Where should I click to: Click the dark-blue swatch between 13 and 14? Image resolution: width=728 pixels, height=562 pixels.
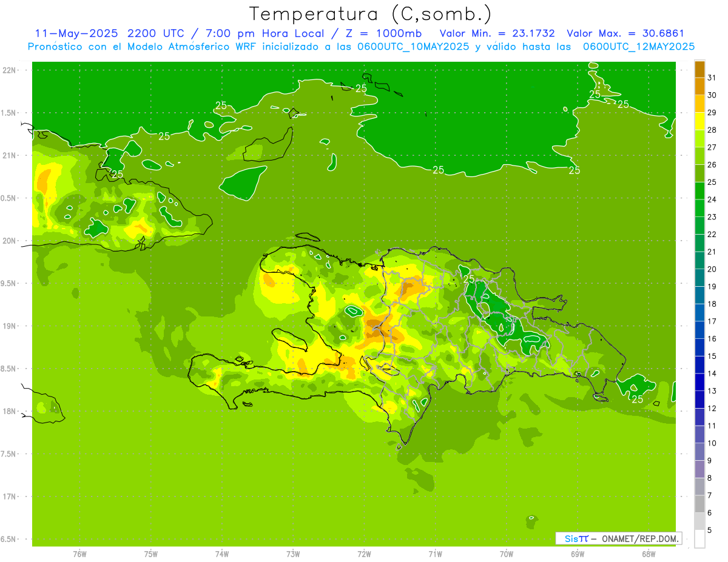pyautogui.click(x=699, y=382)
